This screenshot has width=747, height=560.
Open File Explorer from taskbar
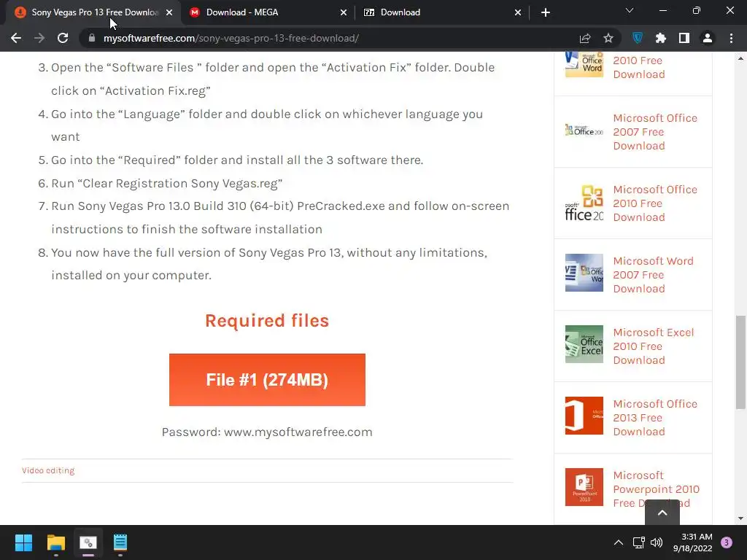coord(55,542)
